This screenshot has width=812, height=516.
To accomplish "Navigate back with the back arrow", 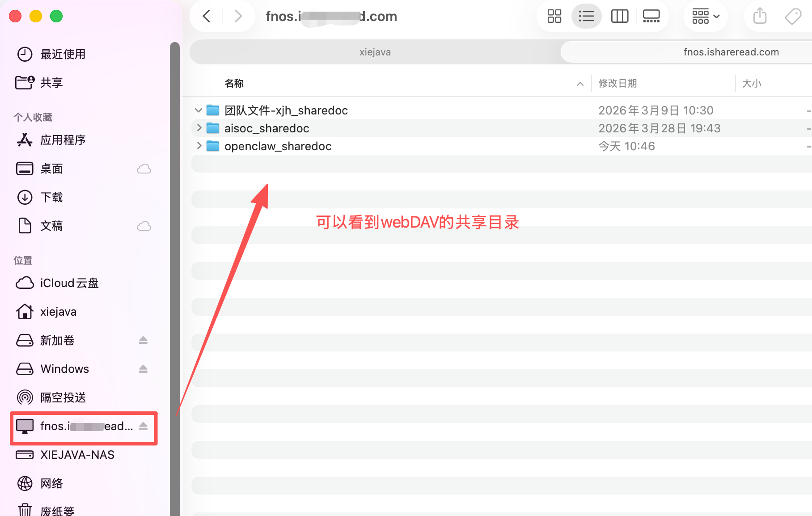I will (x=206, y=16).
